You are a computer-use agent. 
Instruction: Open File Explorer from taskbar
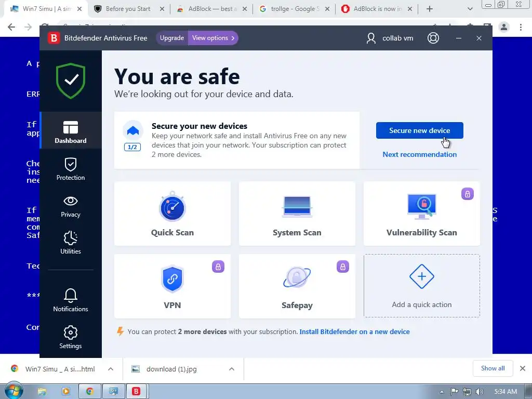(x=42, y=392)
